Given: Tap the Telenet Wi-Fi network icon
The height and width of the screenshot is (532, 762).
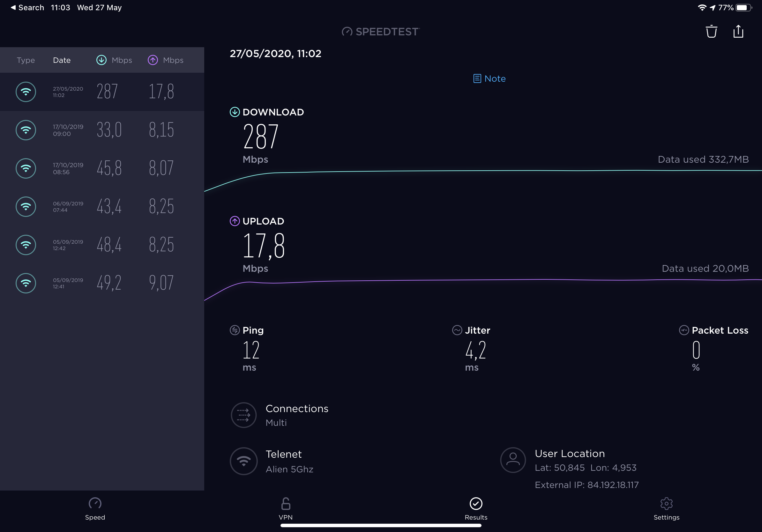Looking at the screenshot, I should pyautogui.click(x=243, y=461).
